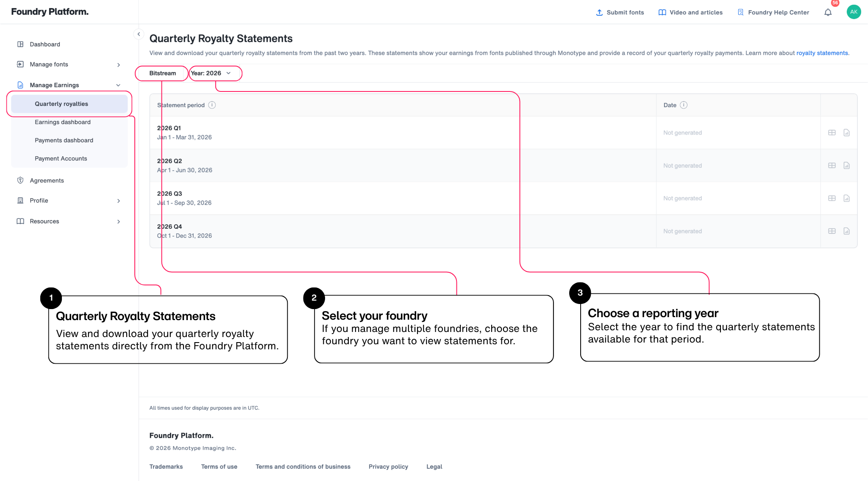Download PDF document for 2026 Q3 statement
The width and height of the screenshot is (868, 481).
click(846, 198)
